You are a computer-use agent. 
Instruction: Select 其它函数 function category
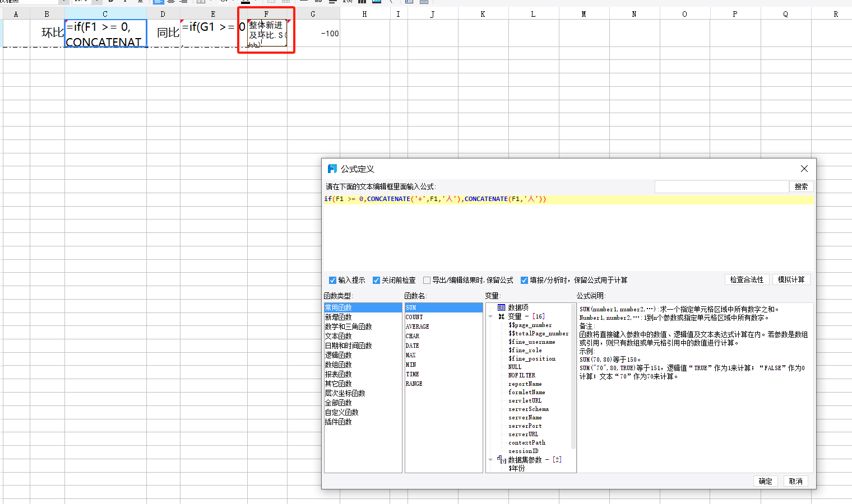[x=339, y=384]
